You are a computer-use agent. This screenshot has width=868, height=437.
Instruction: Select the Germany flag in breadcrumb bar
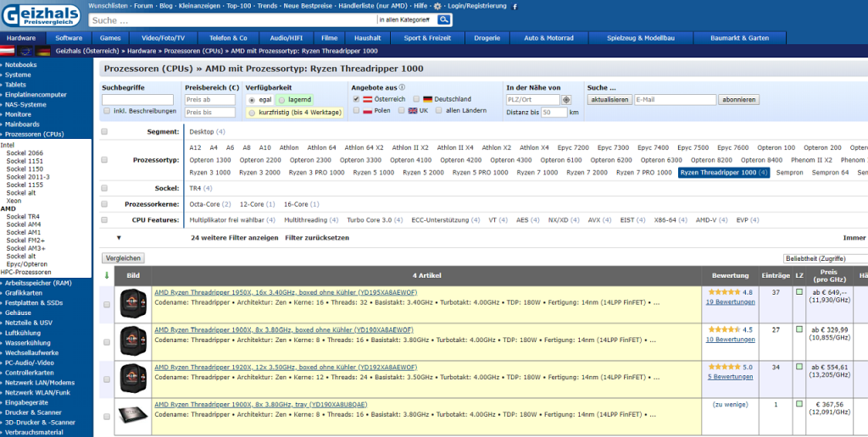[x=42, y=51]
